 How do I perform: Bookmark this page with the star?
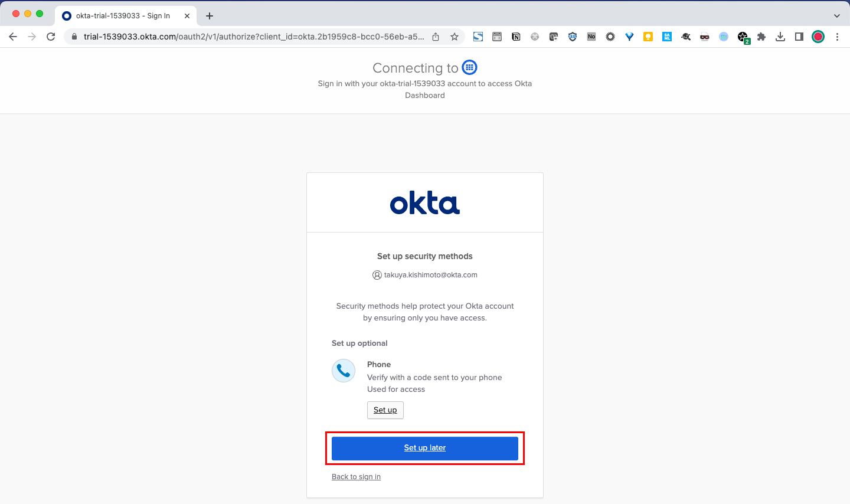tap(455, 37)
